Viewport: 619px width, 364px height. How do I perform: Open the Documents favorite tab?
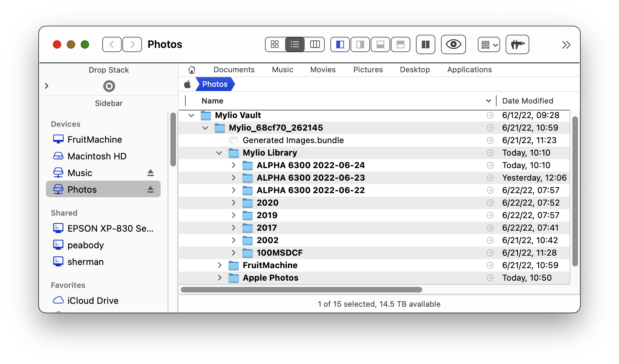[x=234, y=70]
